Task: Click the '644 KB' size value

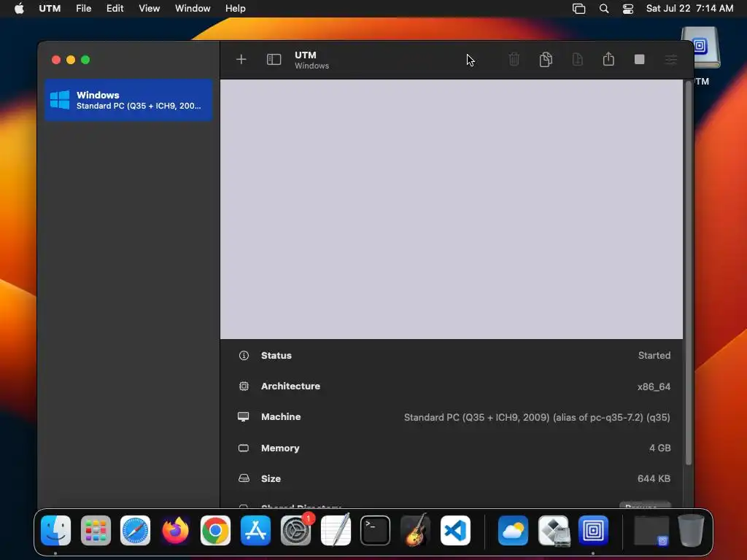Action: [x=654, y=478]
